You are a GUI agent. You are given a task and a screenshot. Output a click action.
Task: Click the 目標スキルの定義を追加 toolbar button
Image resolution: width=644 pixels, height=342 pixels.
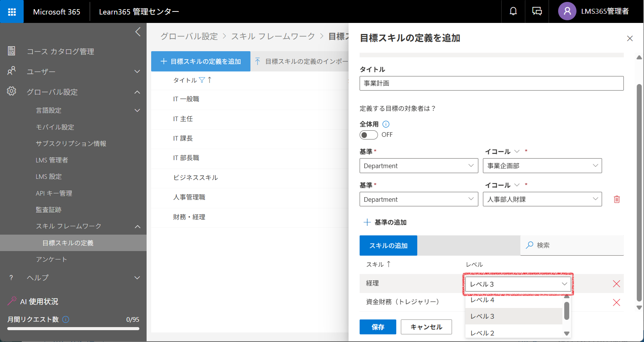pyautogui.click(x=201, y=61)
